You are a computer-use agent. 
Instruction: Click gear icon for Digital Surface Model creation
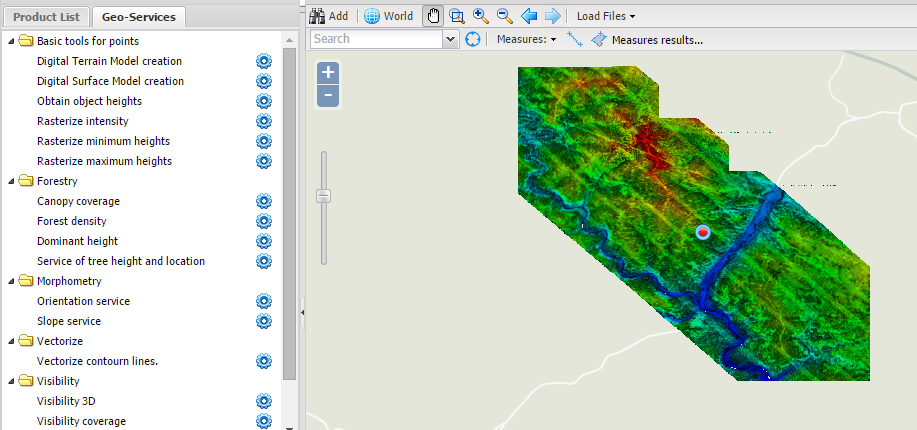(264, 81)
